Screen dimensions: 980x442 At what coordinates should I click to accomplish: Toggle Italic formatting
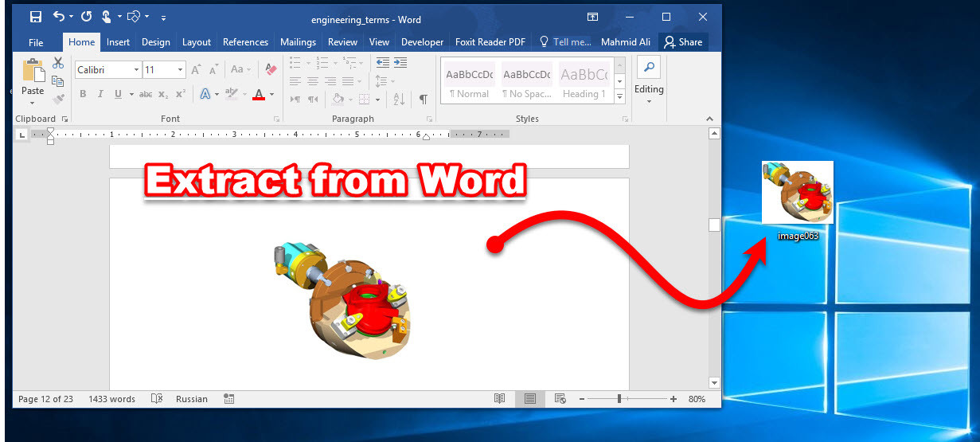[x=100, y=94]
